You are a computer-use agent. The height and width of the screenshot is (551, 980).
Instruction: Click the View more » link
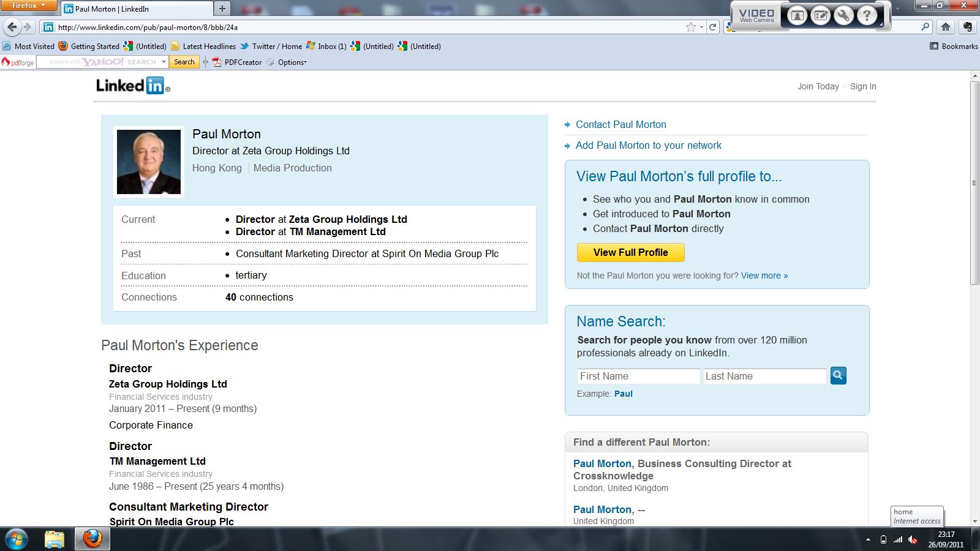click(764, 275)
